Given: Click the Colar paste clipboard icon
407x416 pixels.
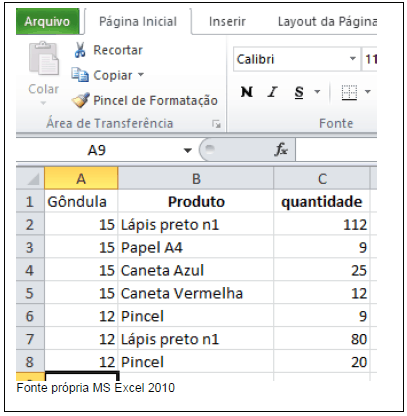Looking at the screenshot, I should (44, 59).
